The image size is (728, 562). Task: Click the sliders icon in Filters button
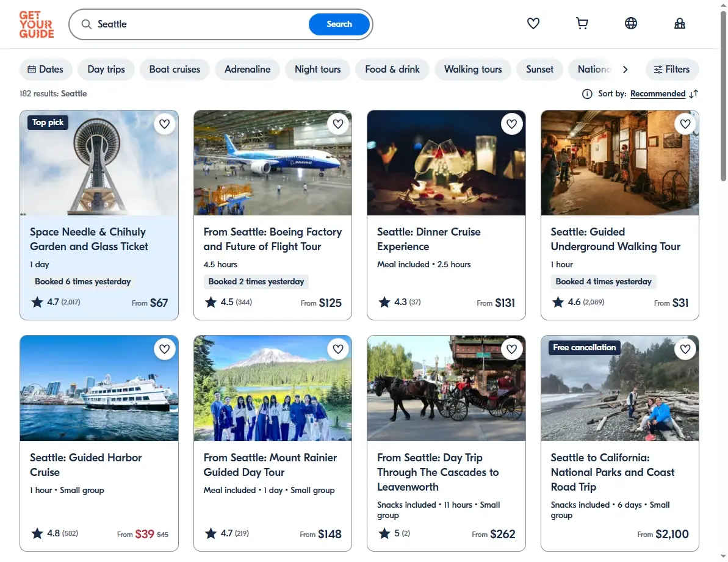pos(658,70)
